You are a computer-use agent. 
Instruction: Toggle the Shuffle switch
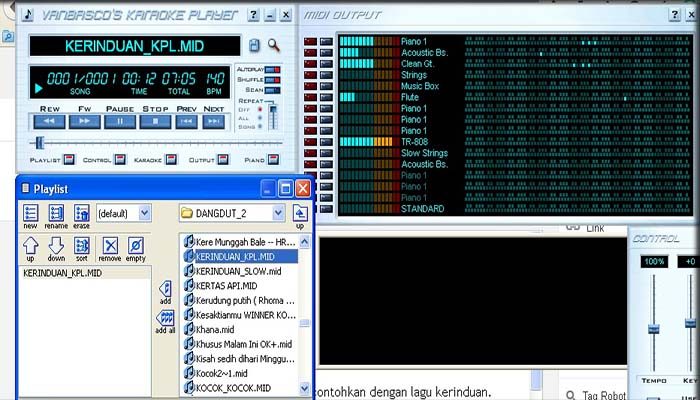[x=272, y=80]
